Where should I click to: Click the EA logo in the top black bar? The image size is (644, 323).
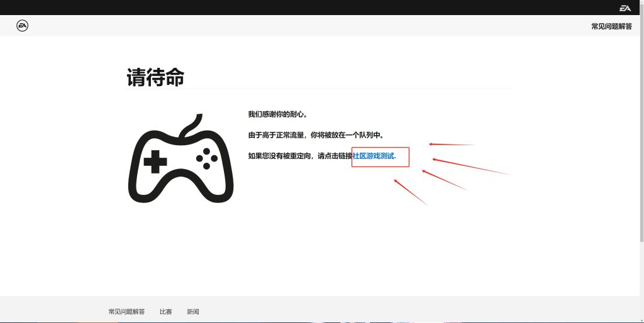click(625, 8)
